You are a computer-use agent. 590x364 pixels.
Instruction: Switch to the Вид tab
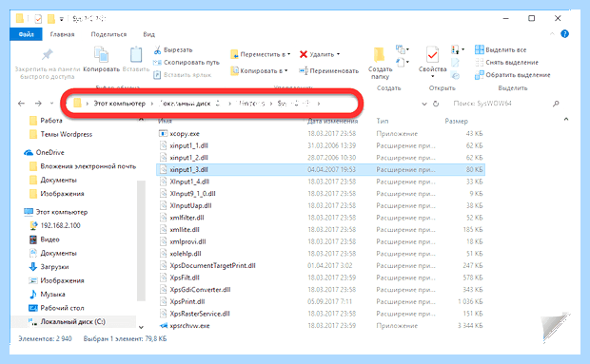tap(149, 34)
